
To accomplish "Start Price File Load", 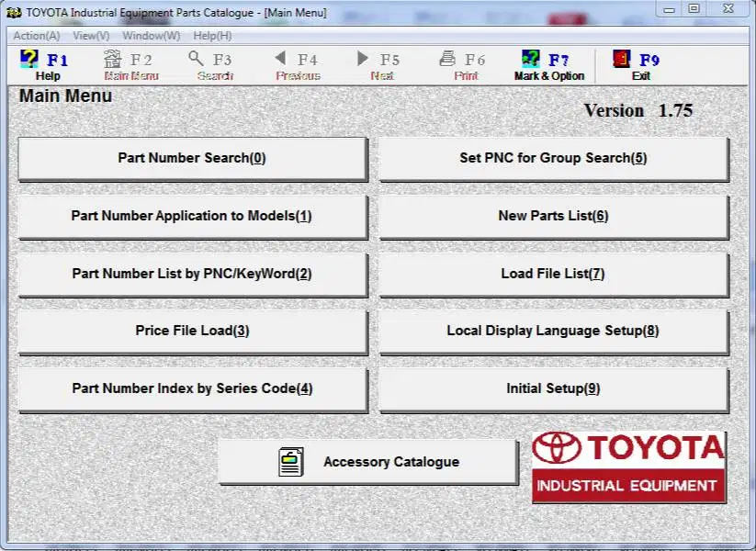I will pyautogui.click(x=192, y=331).
